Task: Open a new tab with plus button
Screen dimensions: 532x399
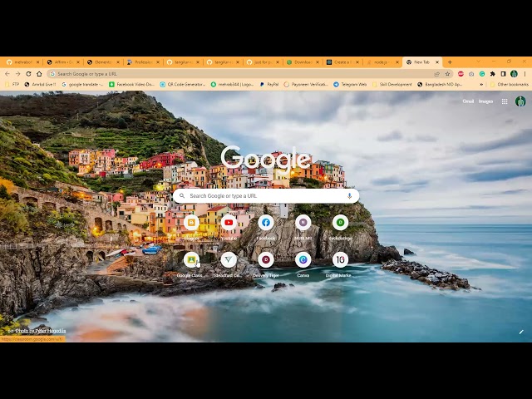Action: click(450, 62)
